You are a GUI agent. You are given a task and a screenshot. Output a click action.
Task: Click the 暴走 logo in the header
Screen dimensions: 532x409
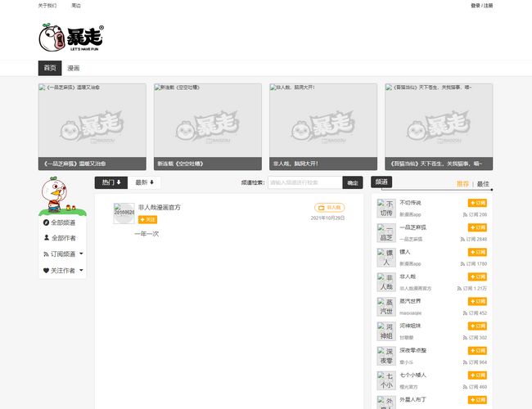tap(71, 38)
